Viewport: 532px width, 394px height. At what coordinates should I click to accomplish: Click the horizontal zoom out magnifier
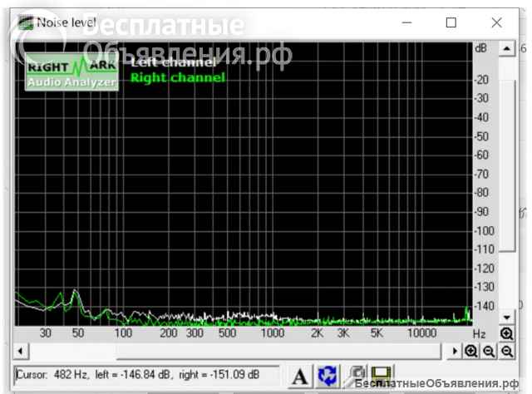pos(489,351)
